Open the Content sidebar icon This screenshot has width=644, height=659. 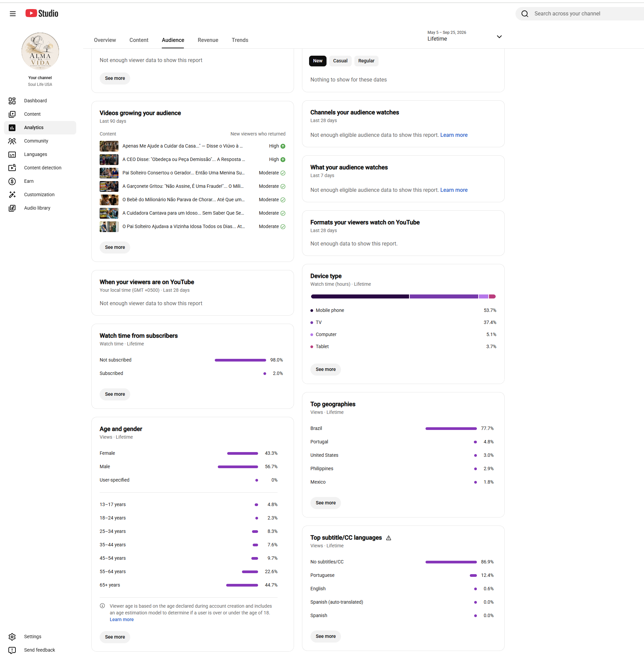click(12, 114)
